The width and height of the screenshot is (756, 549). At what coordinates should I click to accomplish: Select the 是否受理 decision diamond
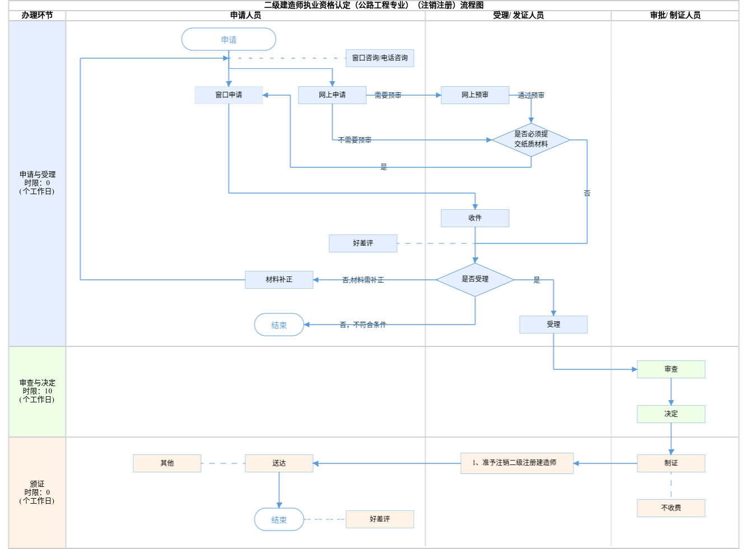tap(475, 279)
